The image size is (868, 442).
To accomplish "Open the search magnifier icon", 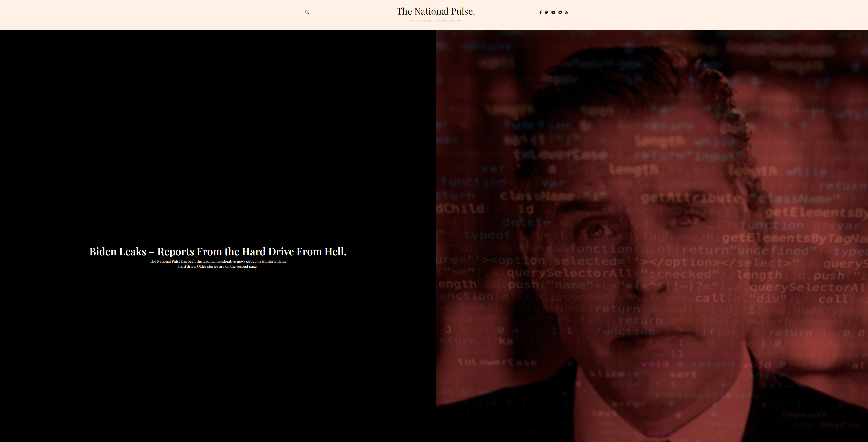I will (307, 13).
